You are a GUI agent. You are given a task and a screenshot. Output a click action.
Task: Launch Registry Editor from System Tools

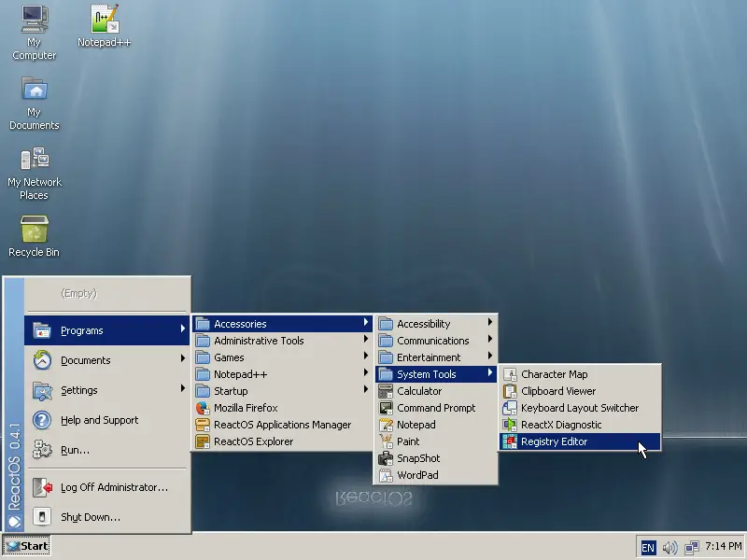pyautogui.click(x=580, y=441)
